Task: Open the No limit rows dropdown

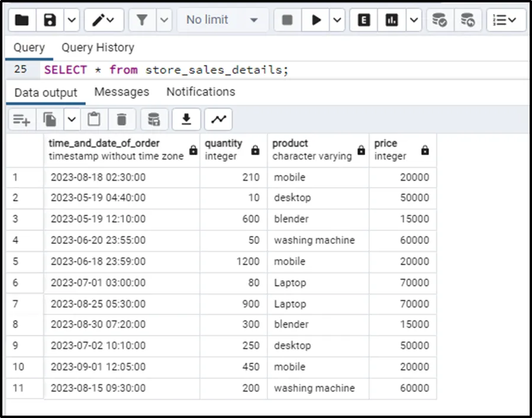Action: (222, 20)
